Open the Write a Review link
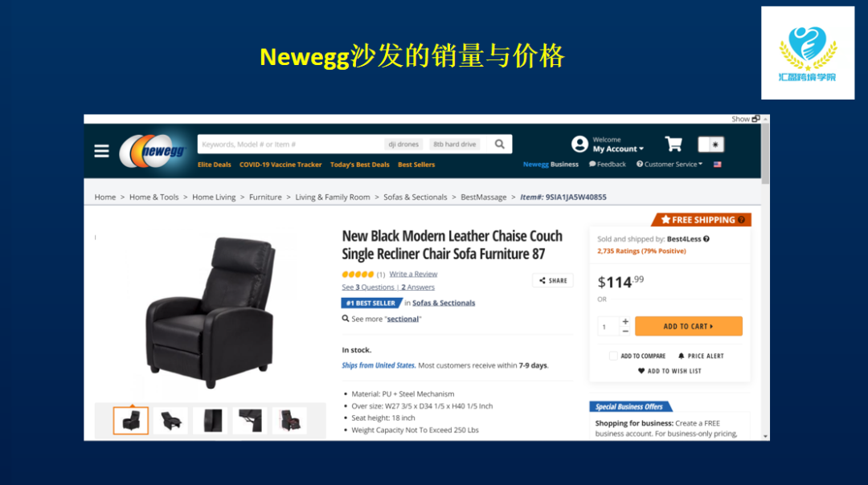This screenshot has width=868, height=485. click(x=413, y=274)
